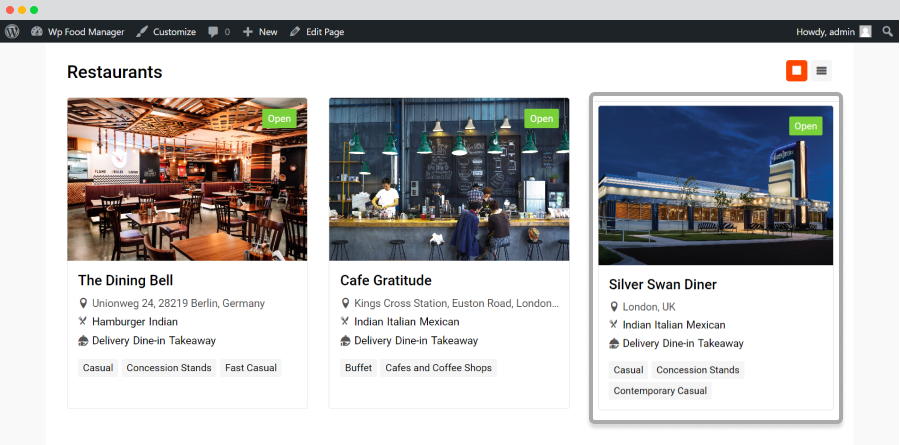Click Cafes and Coffee Shops tag

(439, 368)
